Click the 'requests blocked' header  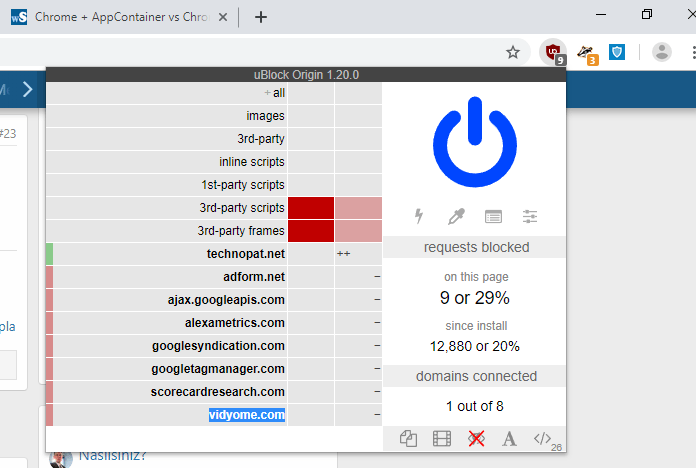475,247
